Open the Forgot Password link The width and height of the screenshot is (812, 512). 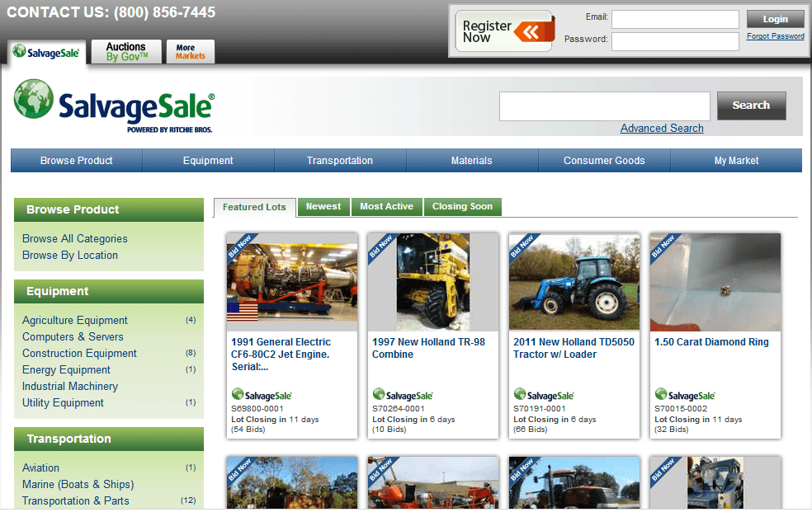tap(775, 36)
